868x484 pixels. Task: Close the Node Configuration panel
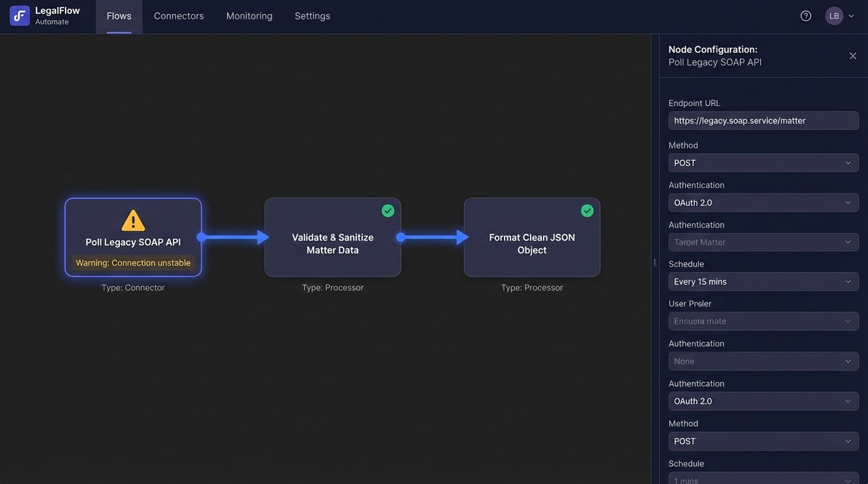tap(853, 56)
